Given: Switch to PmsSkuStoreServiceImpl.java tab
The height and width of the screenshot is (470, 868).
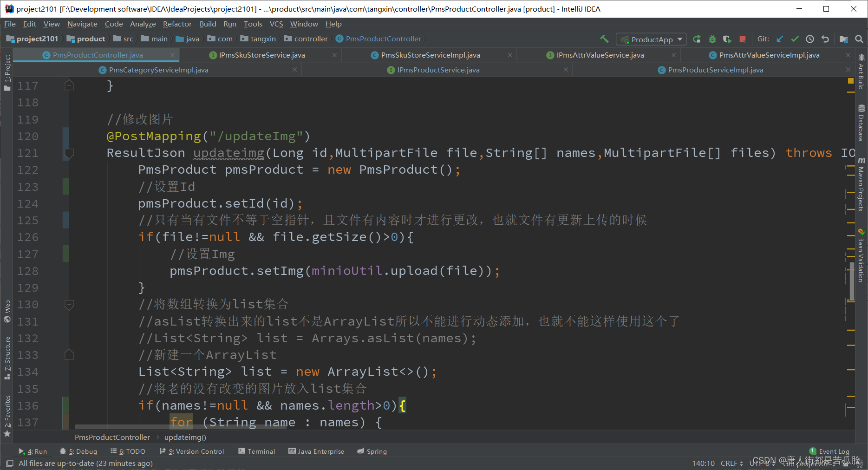Looking at the screenshot, I should (x=430, y=55).
